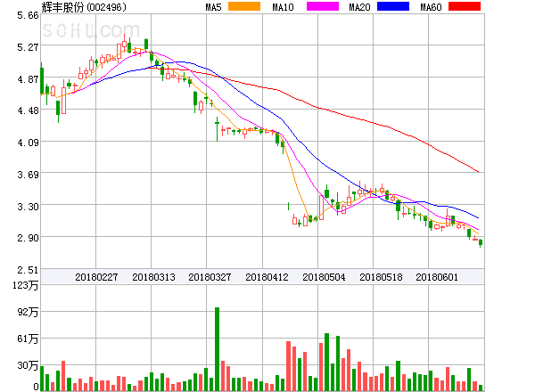Click the 92万 volume axis label
Viewport: 535px width, 392px height.
coord(28,312)
